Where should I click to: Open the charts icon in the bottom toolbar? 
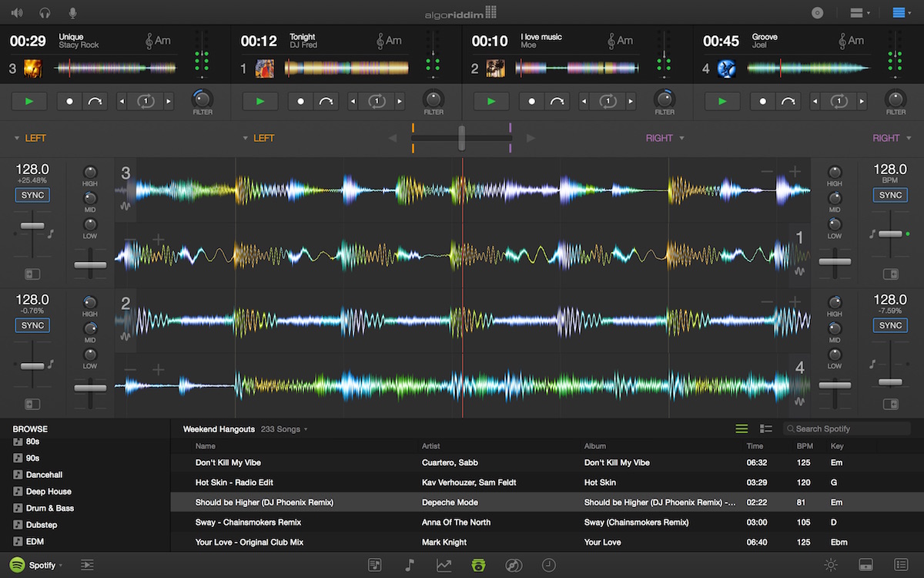pos(444,564)
